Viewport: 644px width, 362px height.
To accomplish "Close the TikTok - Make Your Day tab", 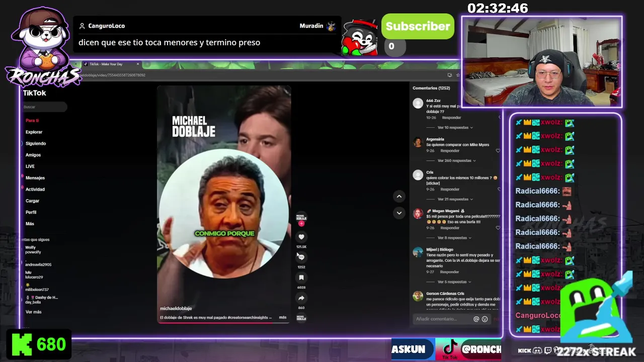I will tap(138, 64).
